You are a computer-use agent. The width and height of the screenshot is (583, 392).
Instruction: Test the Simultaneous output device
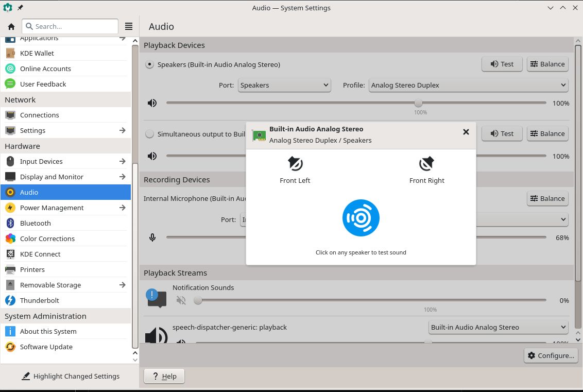(x=502, y=133)
